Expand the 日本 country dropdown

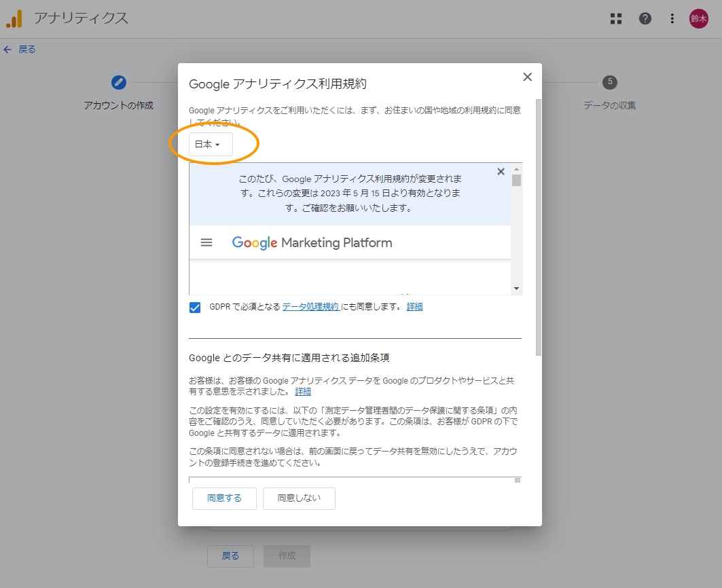210,145
